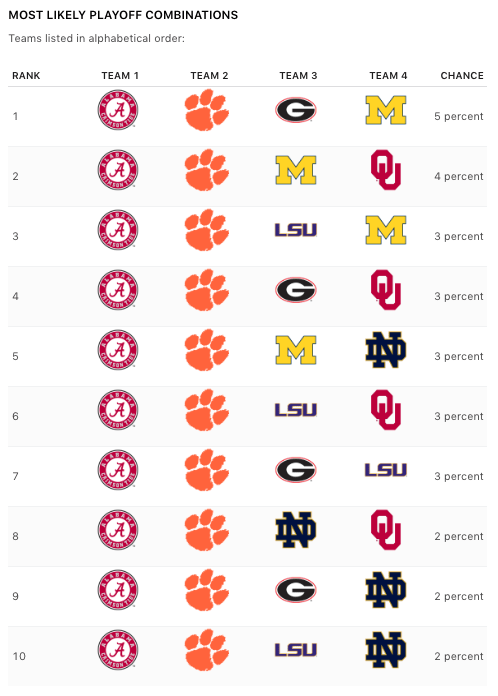
Task: Click the Notre Dame logo in rank 10 row
Action: point(386,650)
